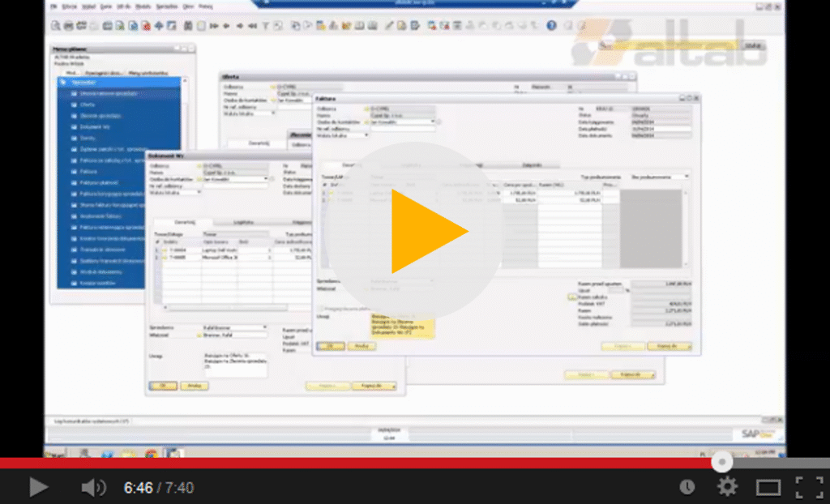
Task: Click the Watch Later clock icon
Action: pos(687,487)
